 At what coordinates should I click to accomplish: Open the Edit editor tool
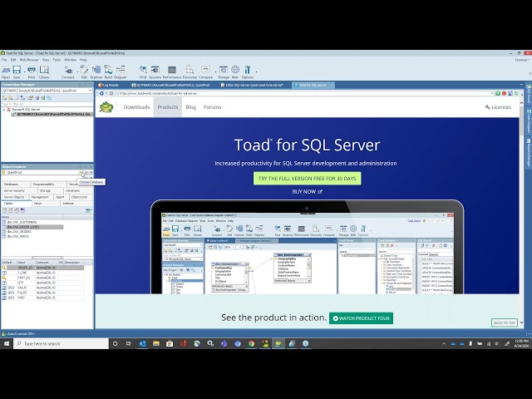click(84, 72)
